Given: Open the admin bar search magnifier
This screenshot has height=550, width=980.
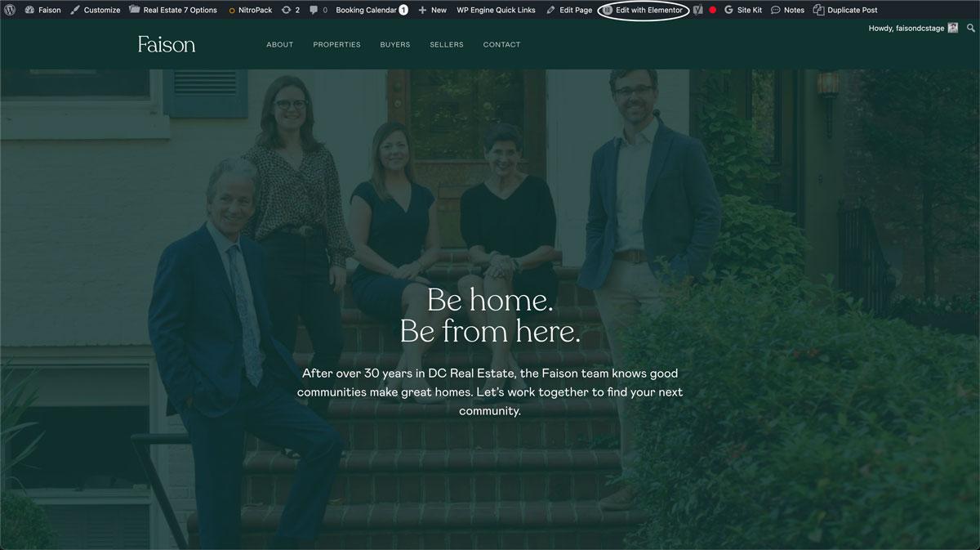Looking at the screenshot, I should click(x=970, y=28).
